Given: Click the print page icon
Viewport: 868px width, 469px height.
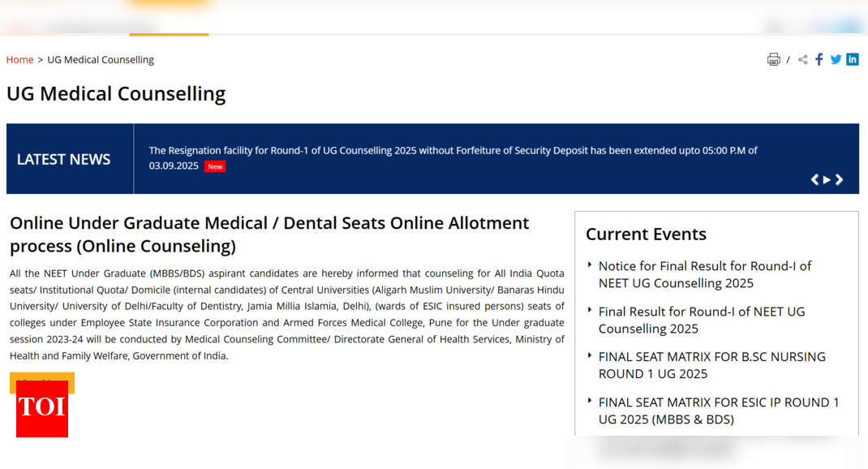Looking at the screenshot, I should pyautogui.click(x=773, y=59).
